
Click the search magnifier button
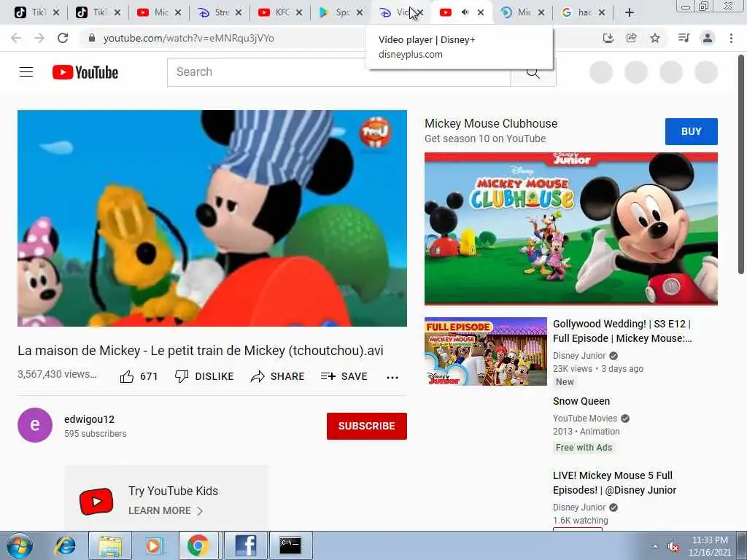coord(533,72)
